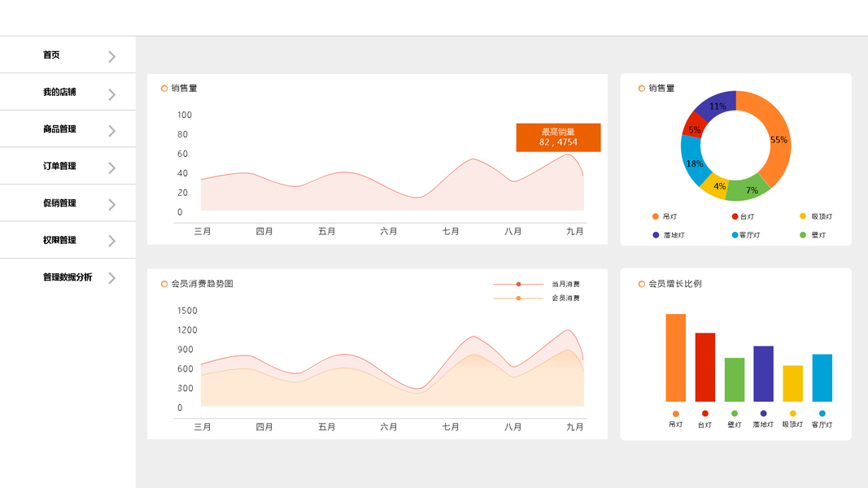Click the 会员消费 legend label
The image size is (868, 488).
pos(565,298)
